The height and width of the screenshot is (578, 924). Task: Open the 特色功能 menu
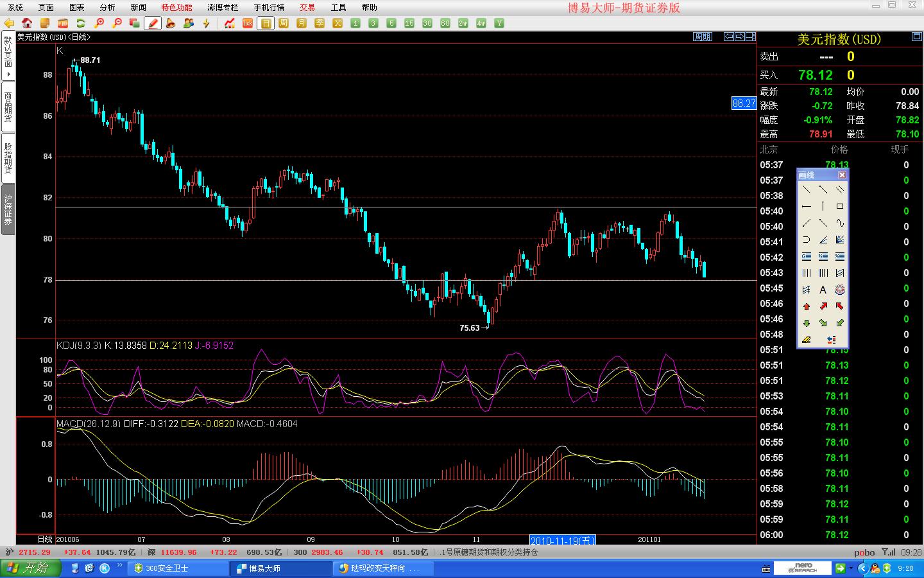coord(176,7)
